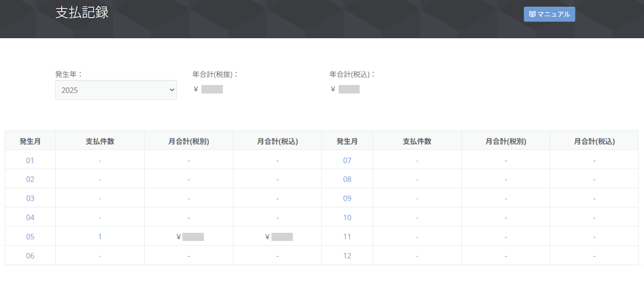Open month 05 payment records
Screen dimensions: 644x281
[30, 236]
